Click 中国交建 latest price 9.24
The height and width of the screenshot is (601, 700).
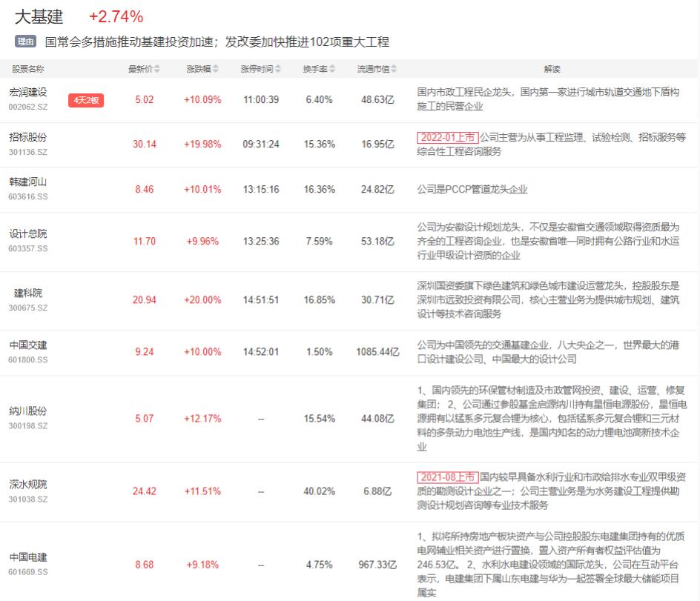144,352
